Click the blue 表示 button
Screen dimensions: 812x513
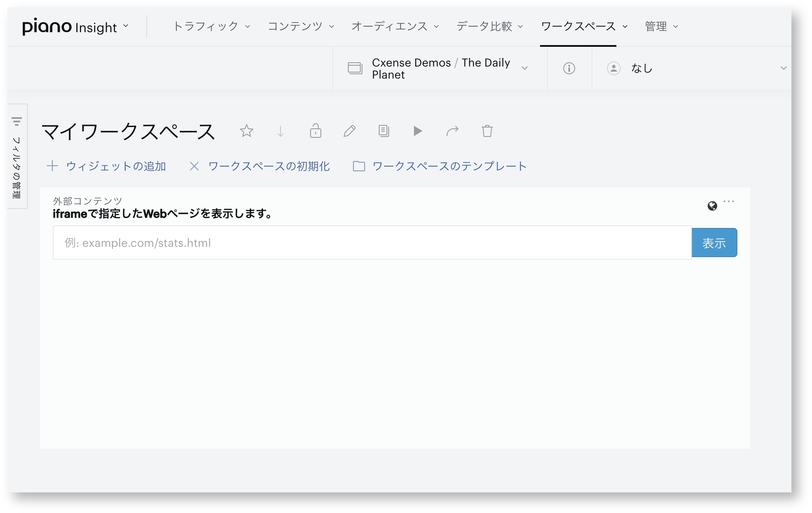(x=714, y=243)
